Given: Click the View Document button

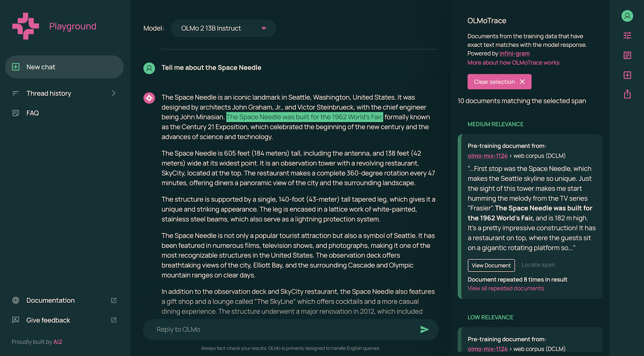Looking at the screenshot, I should (x=491, y=265).
